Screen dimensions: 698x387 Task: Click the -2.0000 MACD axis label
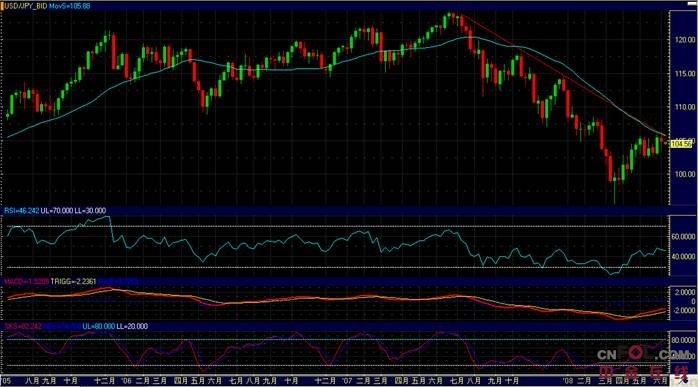point(683,310)
